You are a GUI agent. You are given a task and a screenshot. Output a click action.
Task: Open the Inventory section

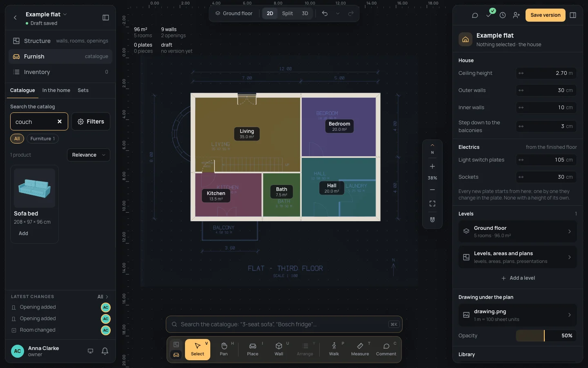click(60, 72)
